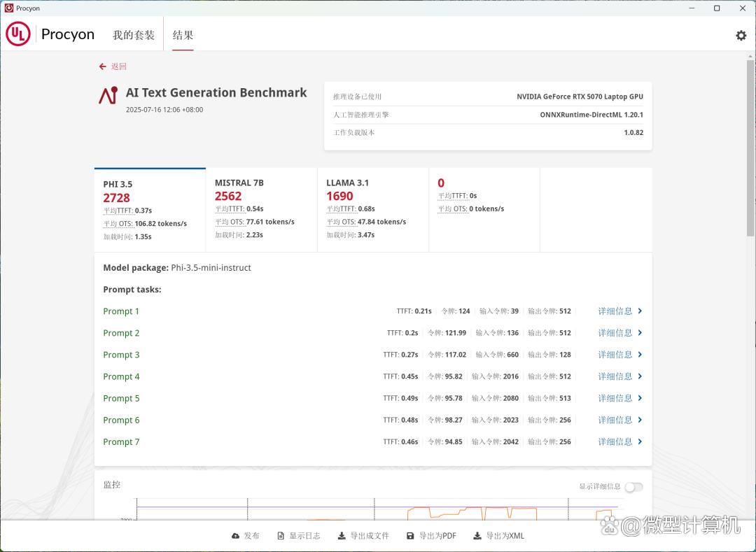Click the Prompt 1 row label
This screenshot has height=552, width=756.
click(x=121, y=311)
